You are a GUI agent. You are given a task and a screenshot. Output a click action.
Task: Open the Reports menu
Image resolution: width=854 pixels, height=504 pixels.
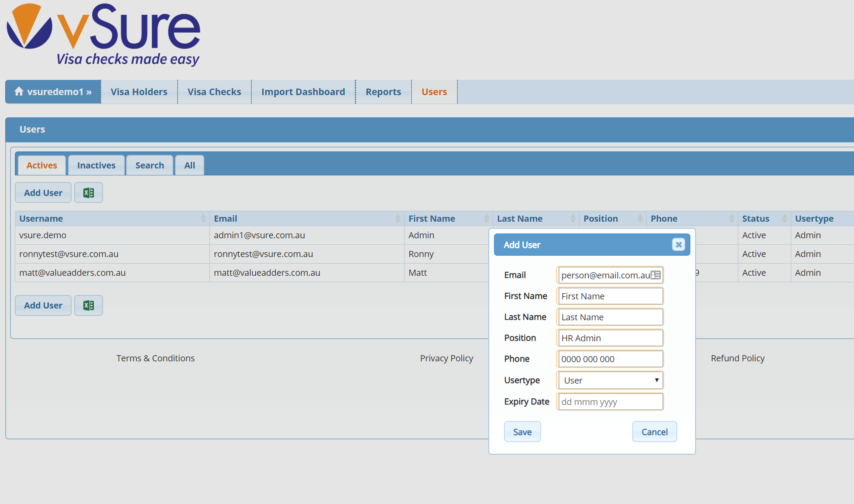point(383,92)
